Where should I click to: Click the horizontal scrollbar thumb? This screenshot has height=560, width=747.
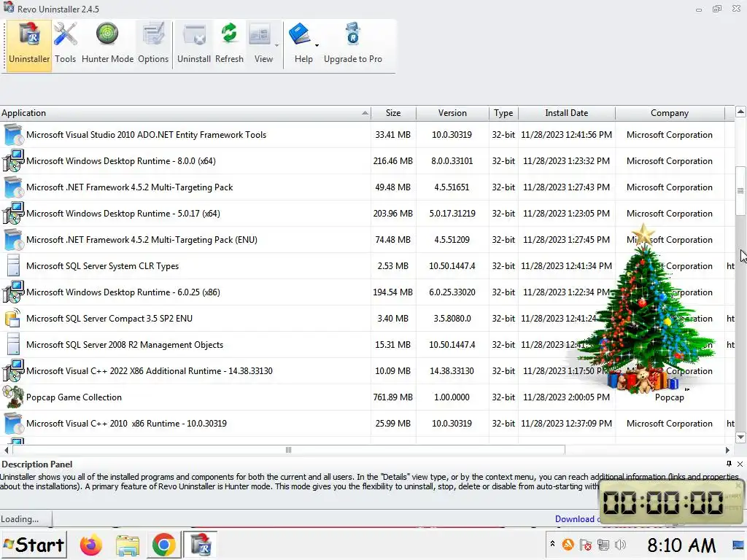pos(288,450)
